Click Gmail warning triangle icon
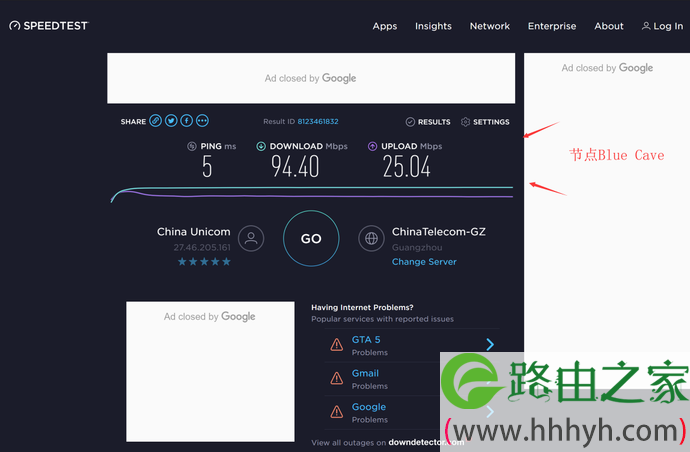The height and width of the screenshot is (452, 690). [337, 378]
